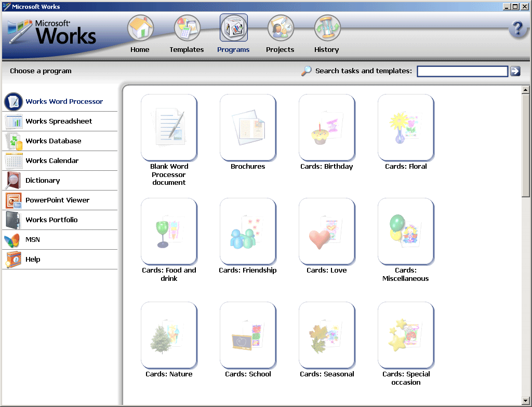Click the MSN butterfly icon

point(12,240)
